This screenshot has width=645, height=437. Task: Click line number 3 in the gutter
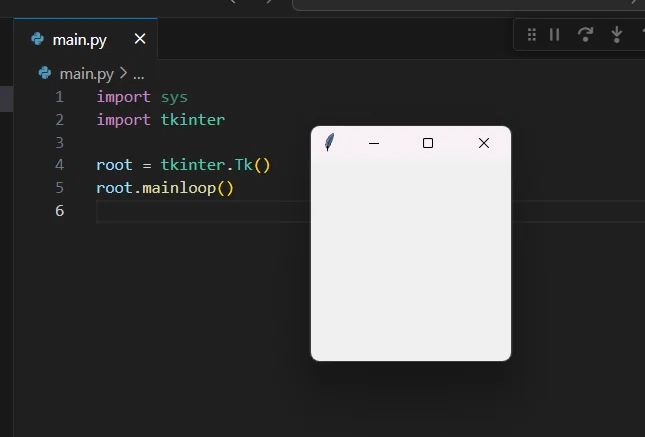60,143
